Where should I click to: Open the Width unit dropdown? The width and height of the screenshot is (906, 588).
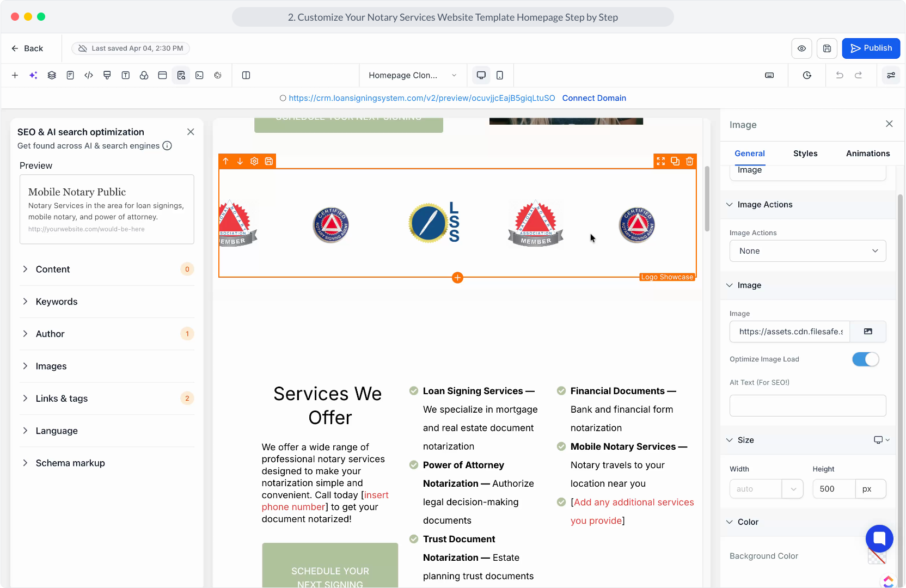click(x=793, y=489)
